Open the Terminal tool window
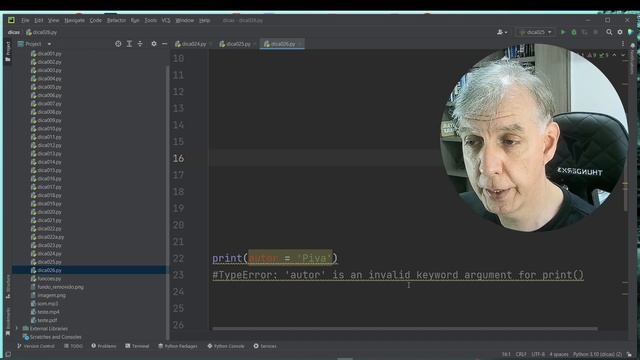640x360 pixels. point(137,346)
